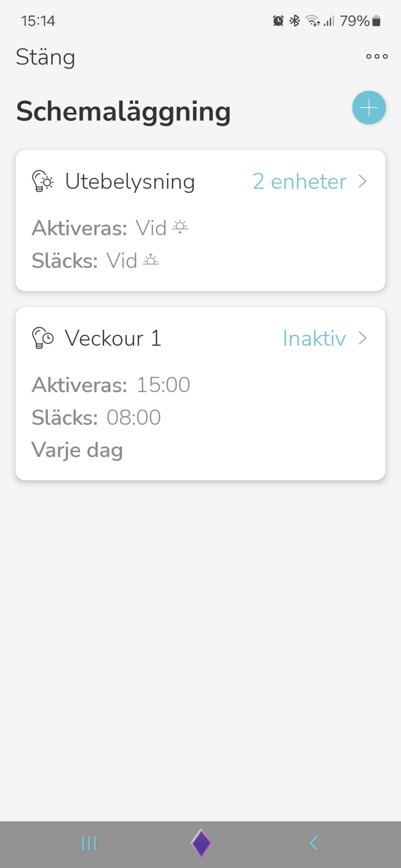Open the Utebelysning schedule title
Image resolution: width=401 pixels, height=868 pixels.
point(130,181)
